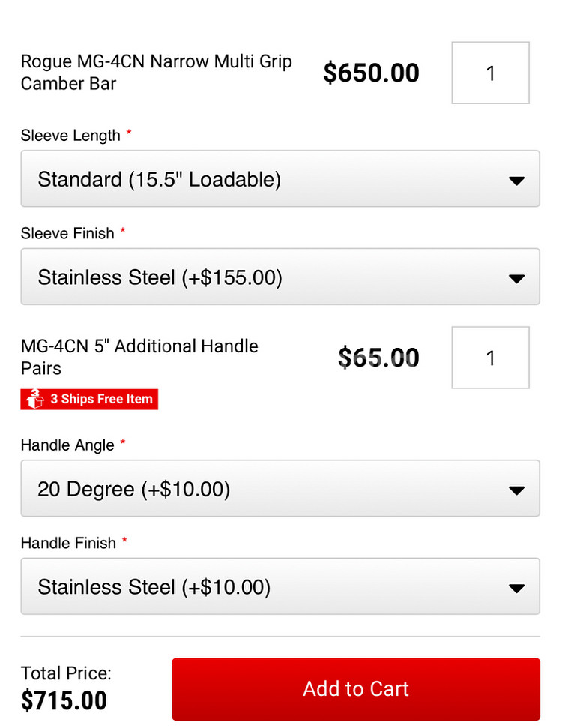Click the $650.00 price text
The image size is (562, 728).
371,73
